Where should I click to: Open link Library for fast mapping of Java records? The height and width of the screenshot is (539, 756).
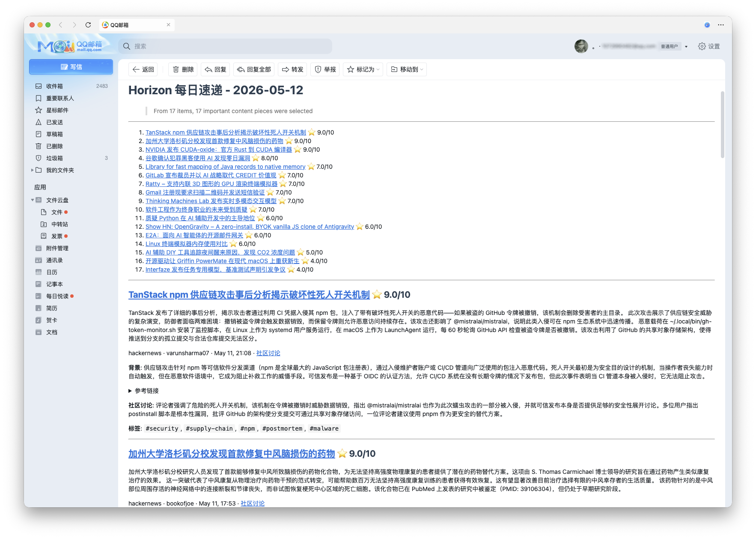click(226, 167)
